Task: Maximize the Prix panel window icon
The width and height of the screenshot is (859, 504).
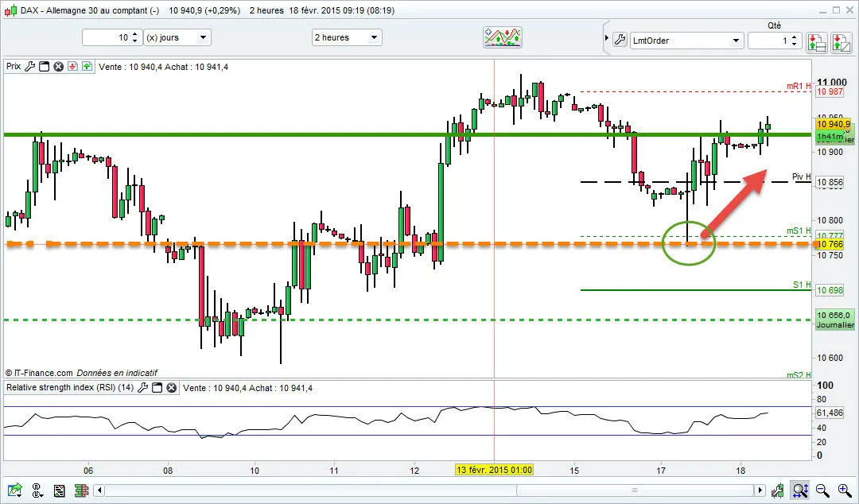Action: point(45,66)
